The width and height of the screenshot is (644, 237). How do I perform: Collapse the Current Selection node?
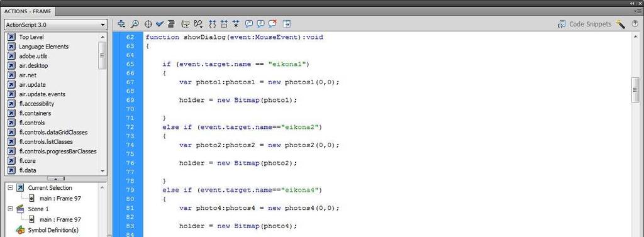(x=10, y=188)
